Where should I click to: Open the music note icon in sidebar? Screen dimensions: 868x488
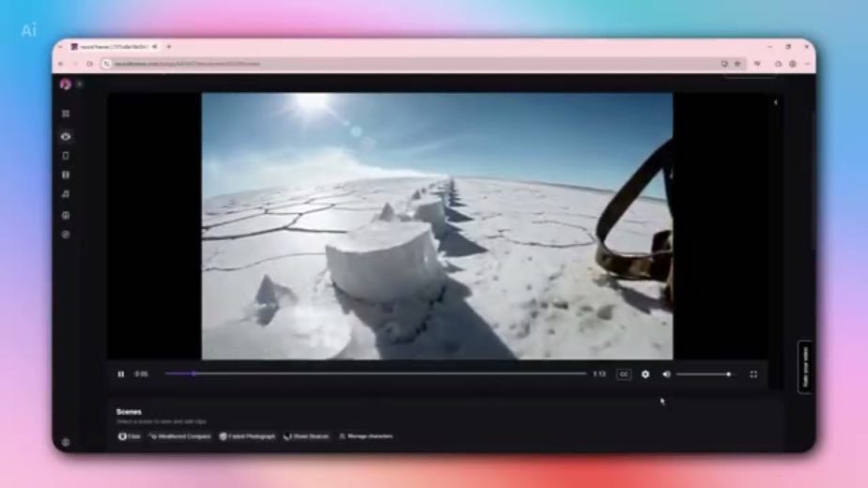pos(66,194)
